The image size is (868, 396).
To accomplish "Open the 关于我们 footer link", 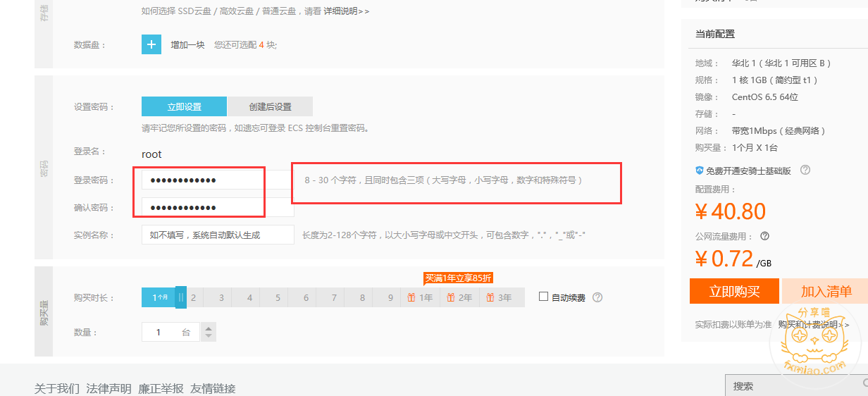I will click(x=57, y=388).
